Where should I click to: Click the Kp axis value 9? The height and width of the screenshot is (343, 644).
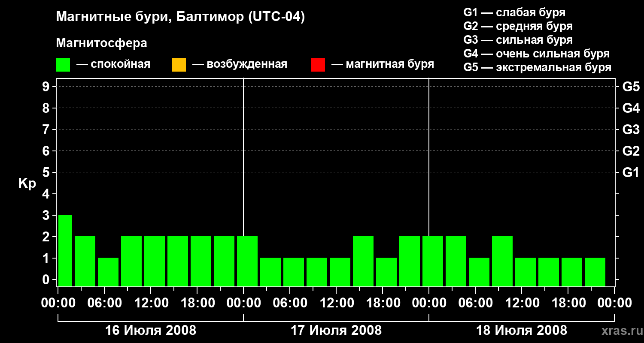(x=47, y=87)
